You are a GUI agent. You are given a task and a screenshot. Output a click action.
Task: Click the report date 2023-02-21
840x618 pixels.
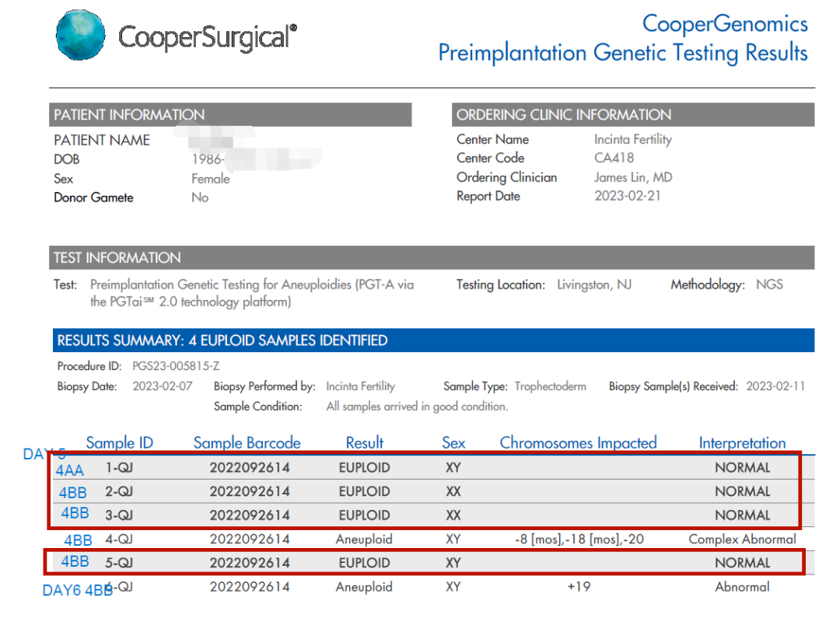[627, 196]
